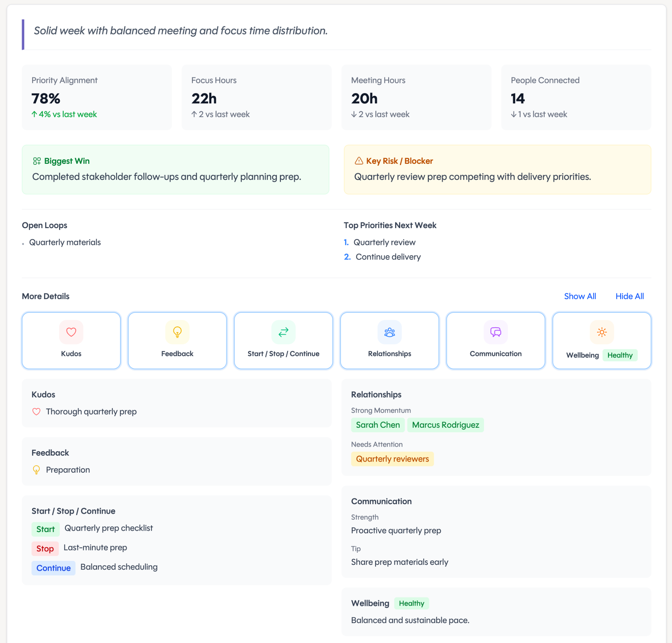Select the arrows icon on Start / Stop / Continue
The height and width of the screenshot is (643, 672).
tap(283, 332)
